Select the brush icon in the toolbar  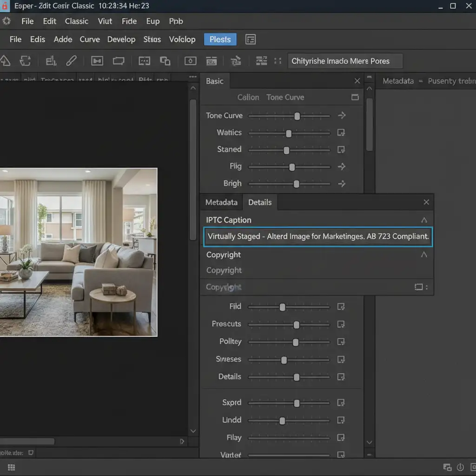[x=71, y=61]
